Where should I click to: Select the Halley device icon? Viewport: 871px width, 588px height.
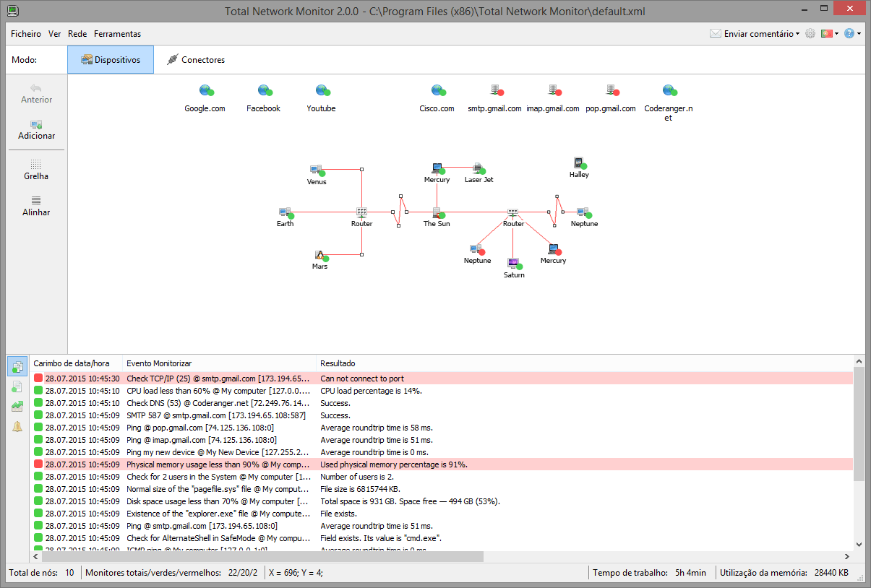[578, 163]
